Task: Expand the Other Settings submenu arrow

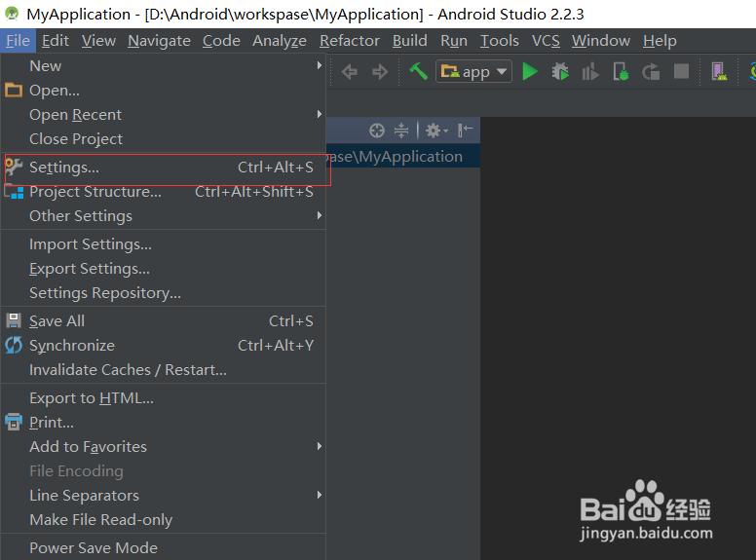Action: [x=320, y=215]
